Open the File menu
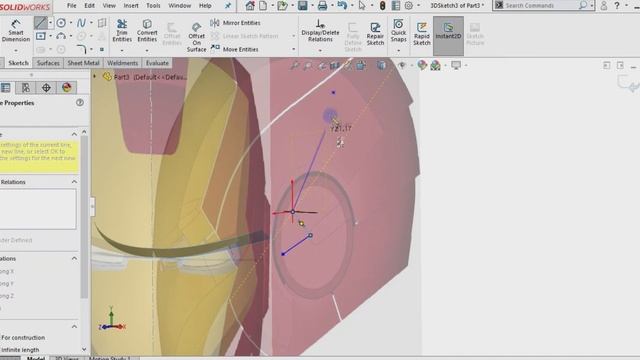Image resolution: width=640 pixels, height=360 pixels. tap(71, 6)
